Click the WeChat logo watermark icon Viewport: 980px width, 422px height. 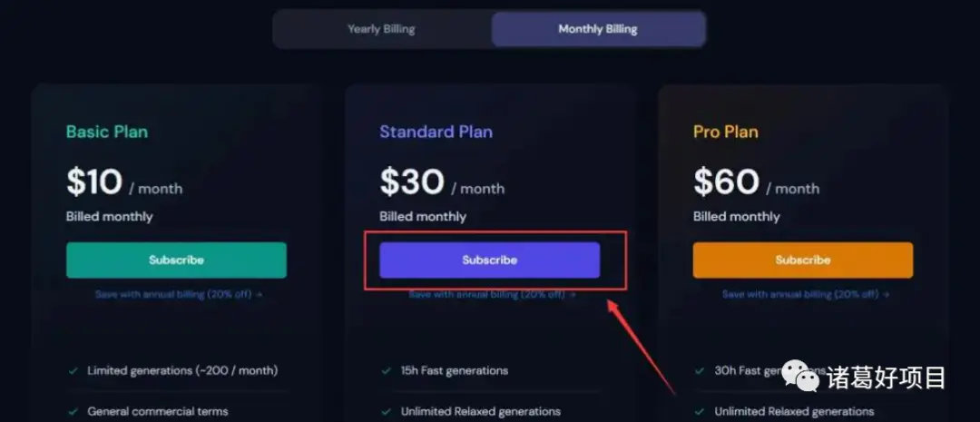pyautogui.click(x=802, y=376)
